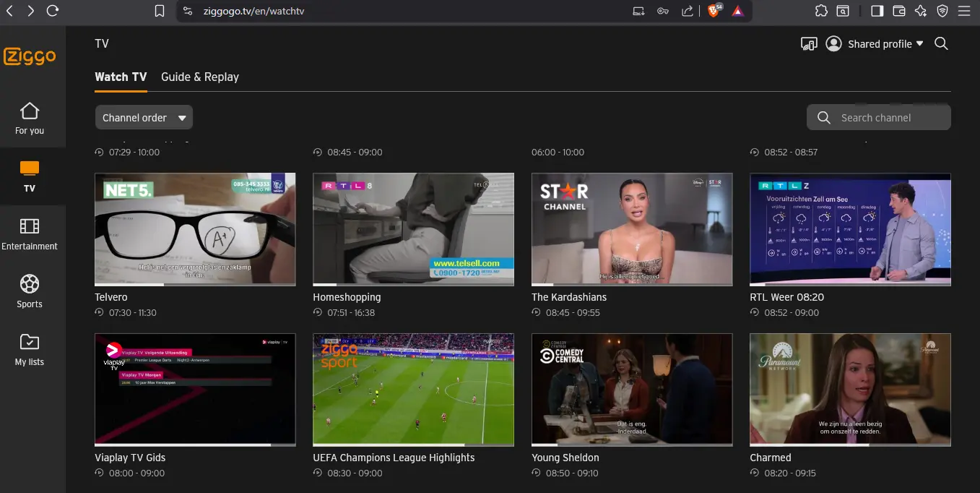This screenshot has height=493, width=980.
Task: Click the 08:45 - 09:55 time text
Action: pos(573,313)
